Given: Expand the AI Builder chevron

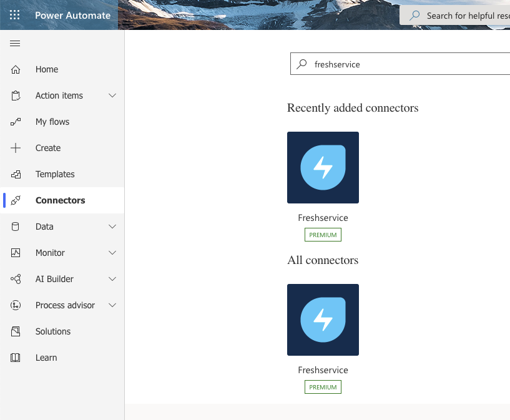Looking at the screenshot, I should pyautogui.click(x=112, y=279).
